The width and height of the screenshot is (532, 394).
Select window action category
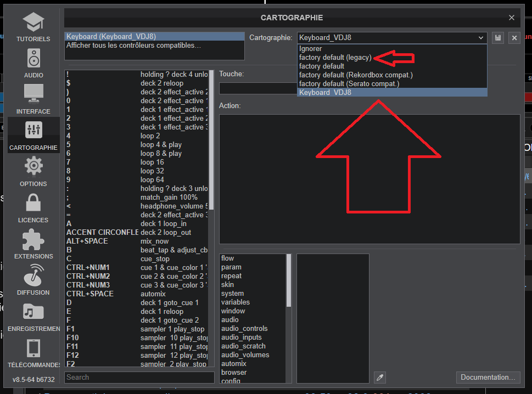pos(253,311)
